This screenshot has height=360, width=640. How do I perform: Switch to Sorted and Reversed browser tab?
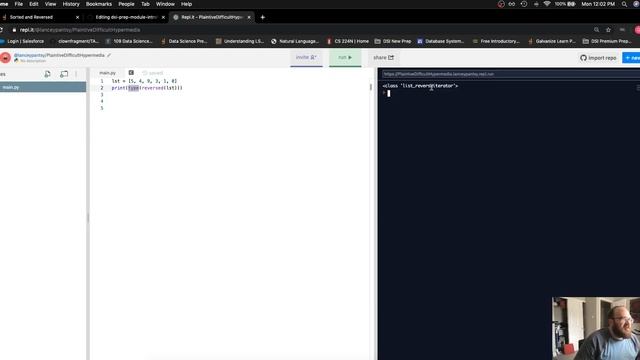(x=31, y=17)
